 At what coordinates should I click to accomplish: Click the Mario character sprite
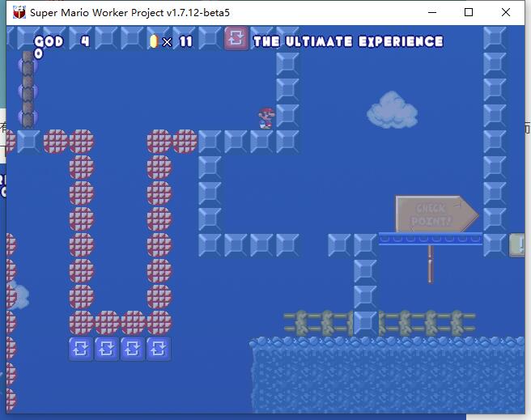click(x=265, y=117)
